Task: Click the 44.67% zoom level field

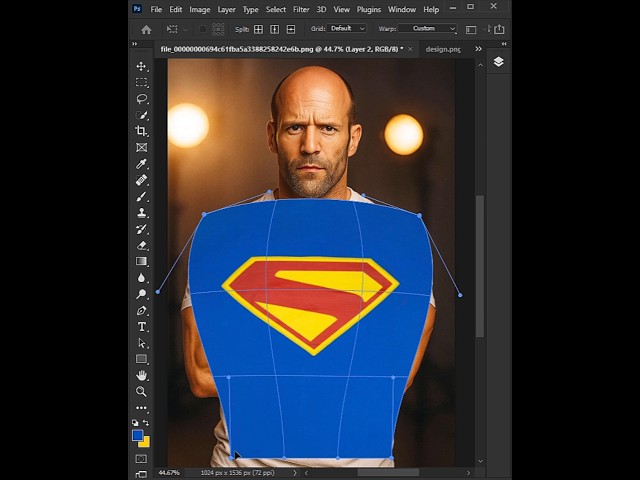Action: 169,473
